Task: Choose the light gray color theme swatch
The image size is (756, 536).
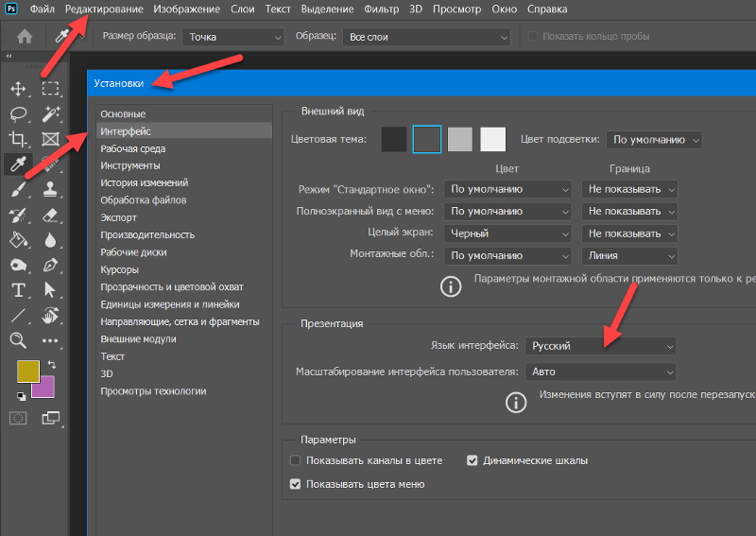Action: pos(460,139)
